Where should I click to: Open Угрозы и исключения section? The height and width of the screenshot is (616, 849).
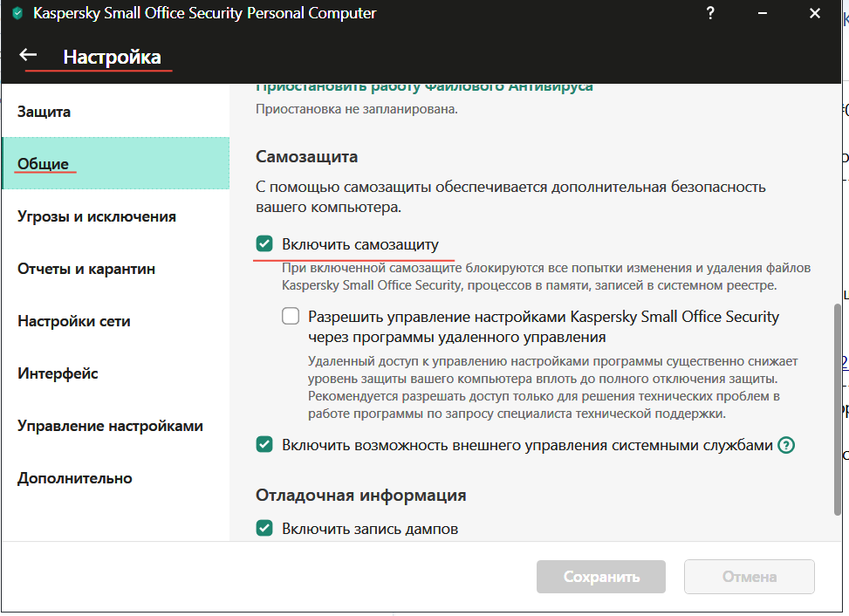tap(115, 216)
